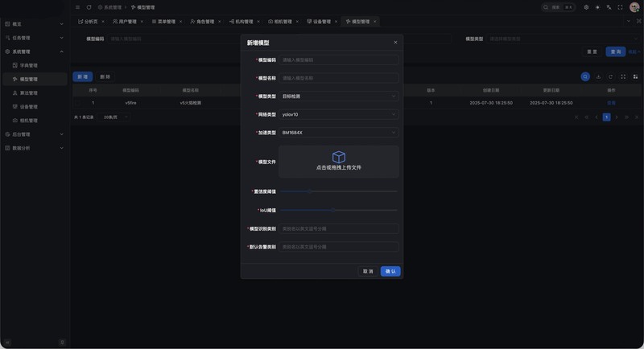Click the 默认告警类别 input field
Screen dimensions: 644x349
pyautogui.click(x=339, y=247)
